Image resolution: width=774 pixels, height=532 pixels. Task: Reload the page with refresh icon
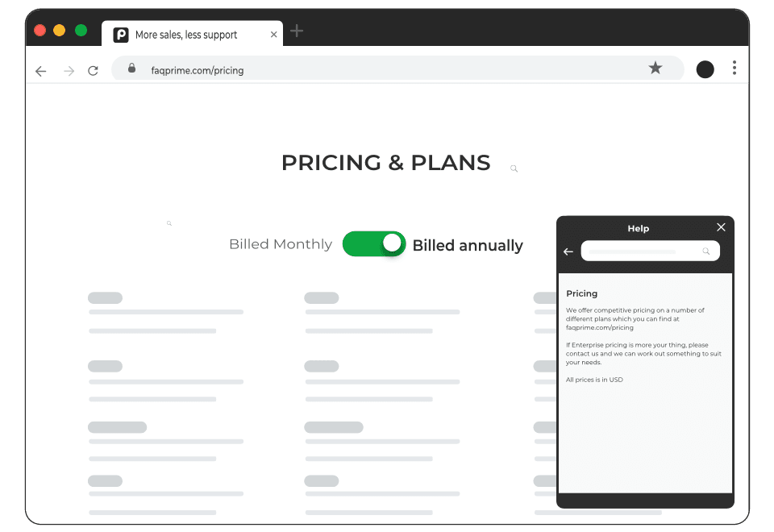(93, 71)
